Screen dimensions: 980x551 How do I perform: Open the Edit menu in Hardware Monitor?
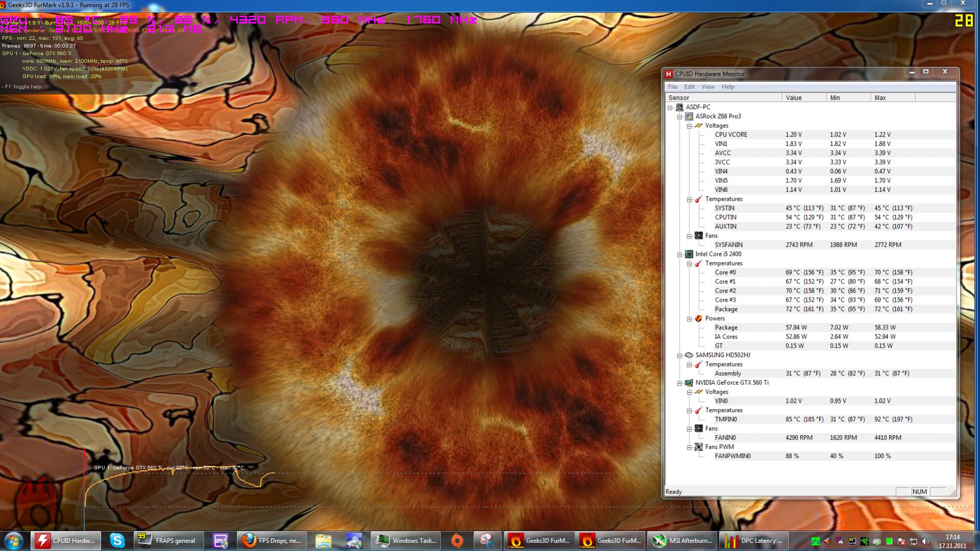click(689, 87)
